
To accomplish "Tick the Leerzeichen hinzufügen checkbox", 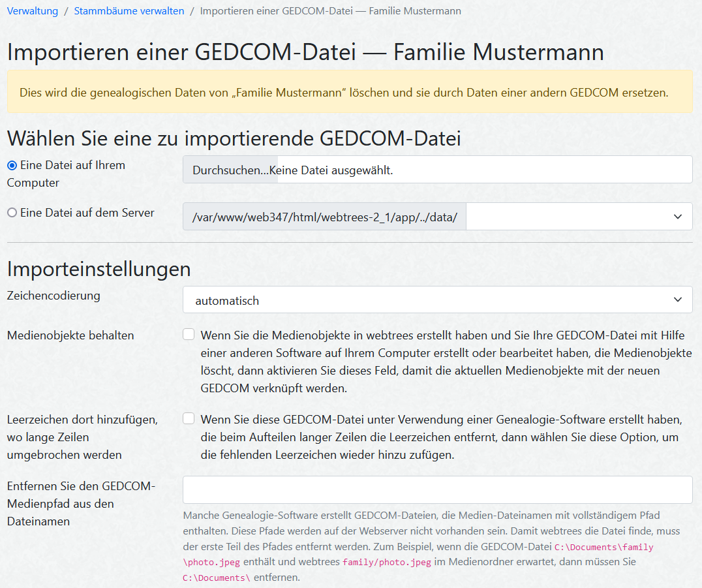I will (189, 418).
